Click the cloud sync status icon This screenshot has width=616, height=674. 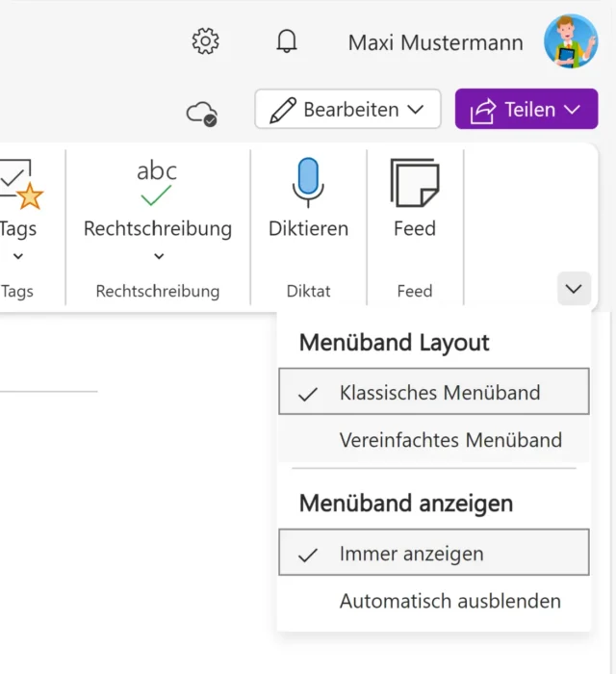point(202,113)
